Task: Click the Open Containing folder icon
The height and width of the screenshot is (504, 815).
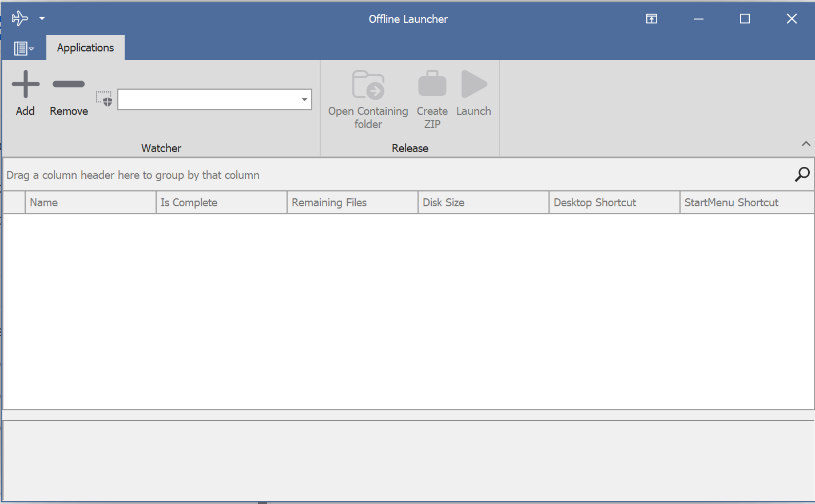Action: [368, 85]
